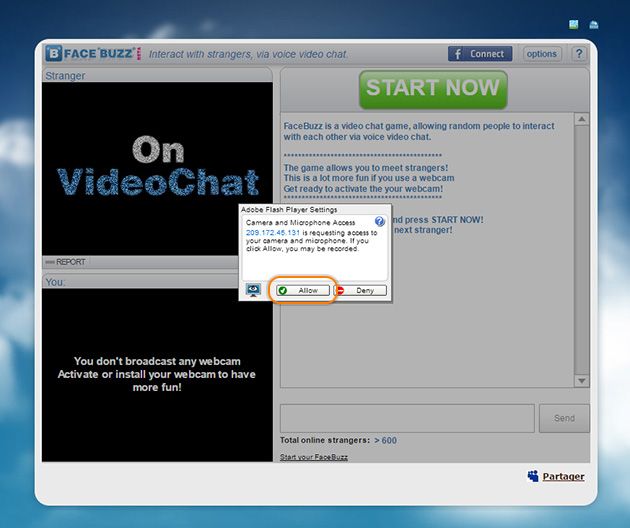The width and height of the screenshot is (630, 528).
Task: Deny camera and microphone access
Action: 360,290
